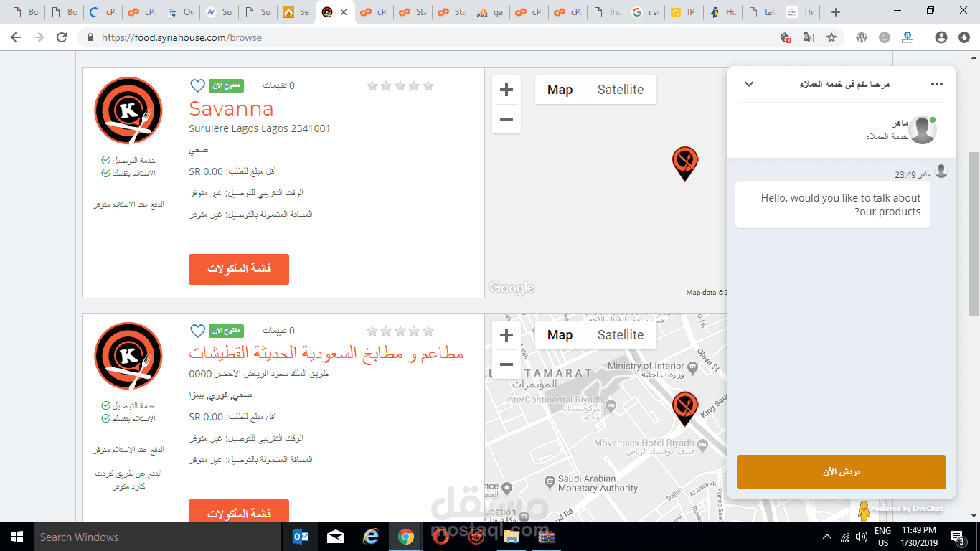
Task: Favorite مطاعم و مطابخ السعودية with heart icon
Action: pyautogui.click(x=197, y=331)
